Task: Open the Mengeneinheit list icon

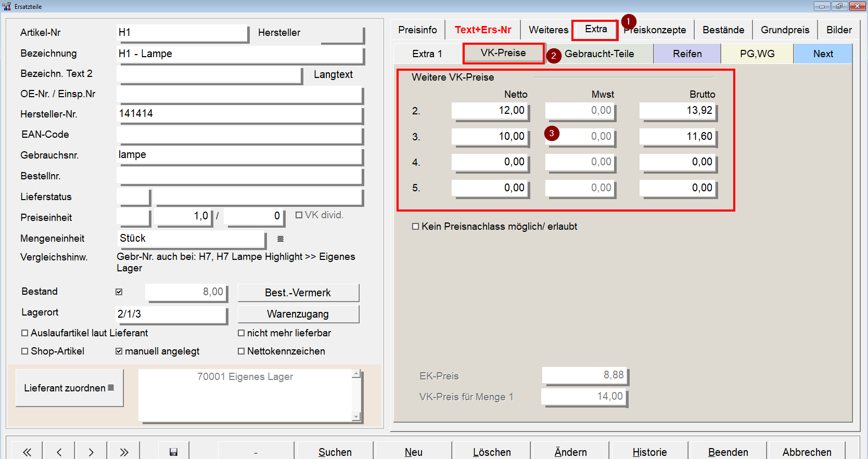Action: pyautogui.click(x=280, y=239)
